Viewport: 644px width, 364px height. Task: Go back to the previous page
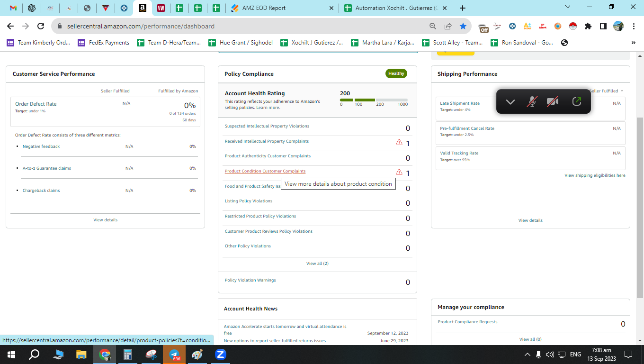[x=10, y=26]
